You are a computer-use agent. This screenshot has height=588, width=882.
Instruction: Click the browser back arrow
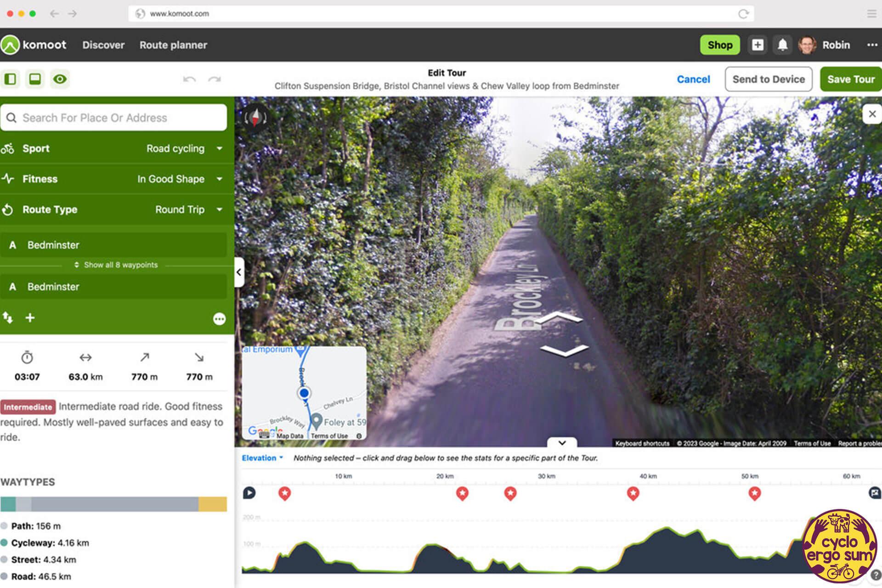click(54, 14)
